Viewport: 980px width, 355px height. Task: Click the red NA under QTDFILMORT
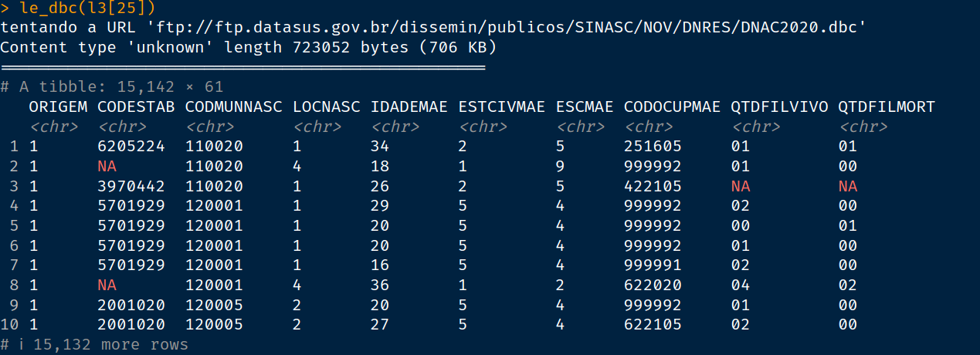(x=848, y=186)
